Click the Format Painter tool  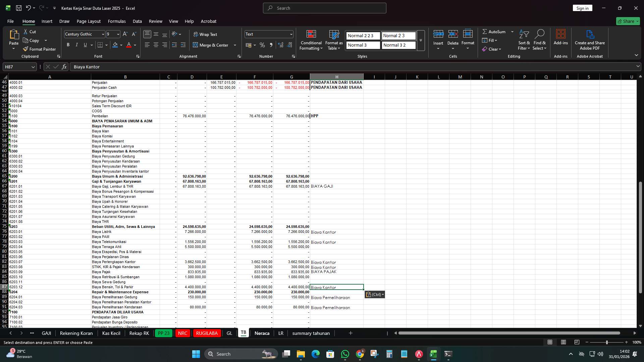coord(39,49)
